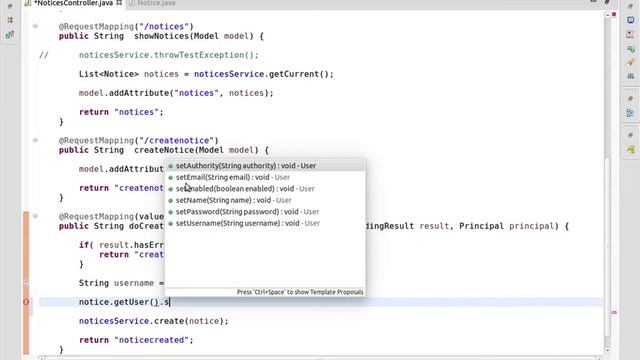Select setAuthority(String authority) proposal
Image resolution: width=640 pixels, height=360 pixels.
point(265,166)
